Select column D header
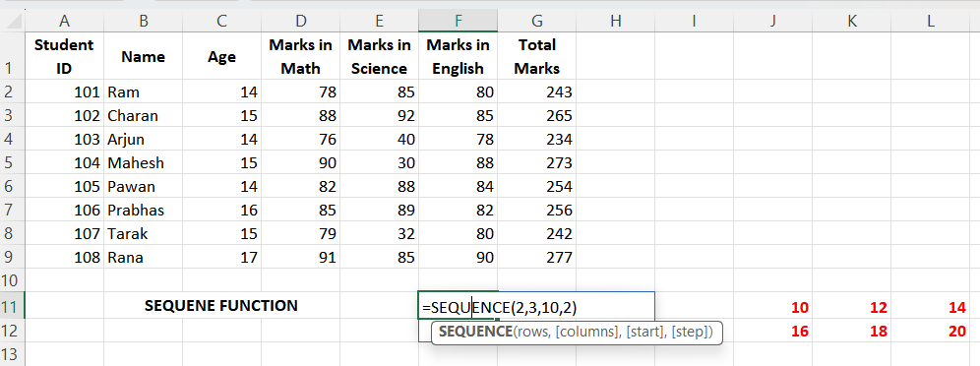Viewport: 980px width, 366px height. pos(301,21)
